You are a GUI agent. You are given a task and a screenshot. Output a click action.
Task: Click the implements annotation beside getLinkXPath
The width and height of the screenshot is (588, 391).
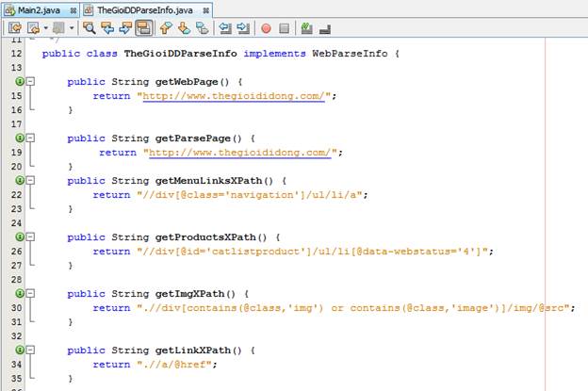tap(20, 350)
